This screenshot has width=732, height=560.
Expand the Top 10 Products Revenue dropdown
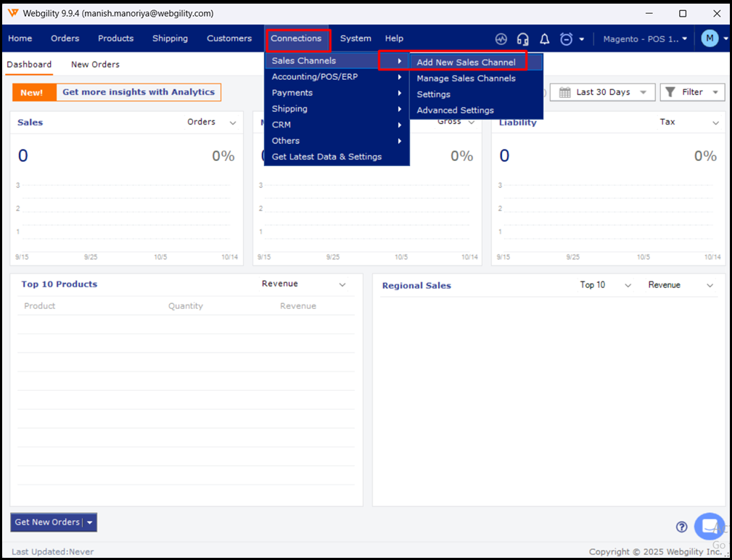[342, 285]
